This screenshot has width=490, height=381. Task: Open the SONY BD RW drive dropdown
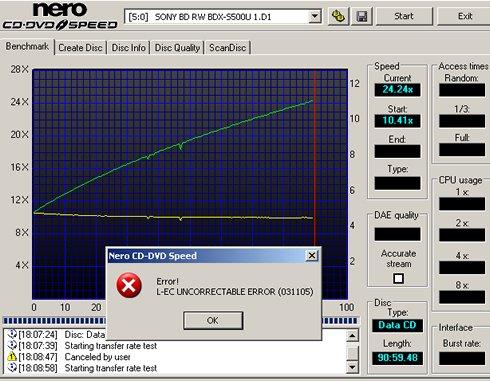coord(314,16)
